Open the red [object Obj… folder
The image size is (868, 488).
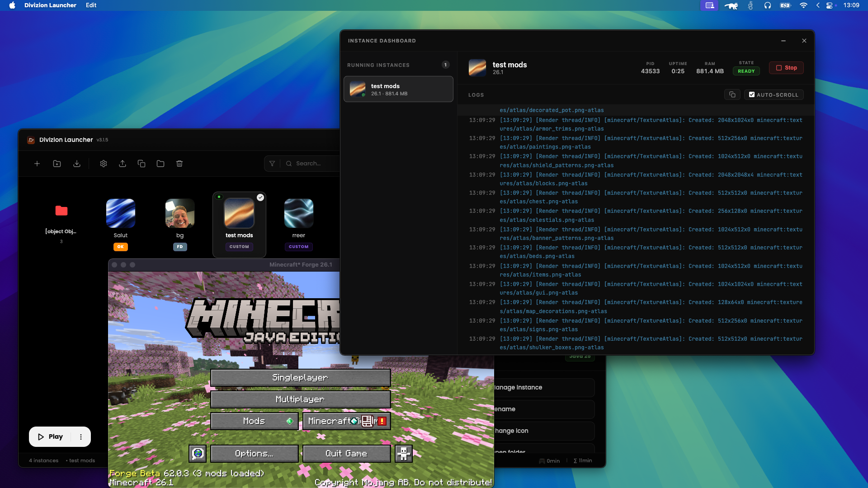[x=61, y=211]
